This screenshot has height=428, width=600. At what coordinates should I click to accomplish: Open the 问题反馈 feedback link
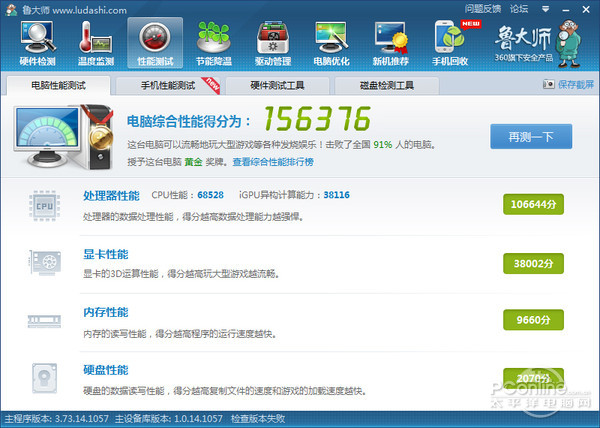point(483,9)
